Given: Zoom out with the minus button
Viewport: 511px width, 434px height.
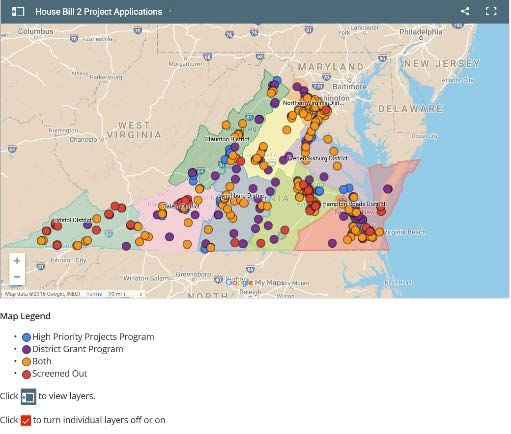Looking at the screenshot, I should tap(17, 277).
